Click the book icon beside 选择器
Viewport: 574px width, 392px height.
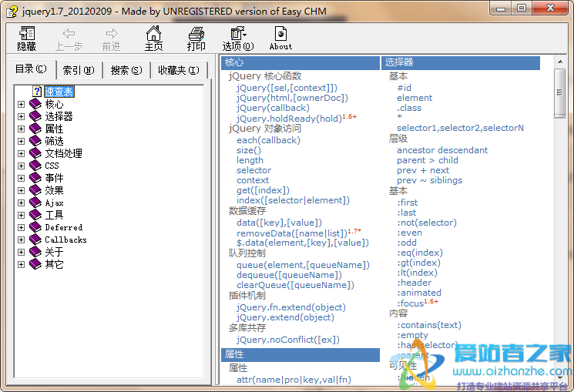(35, 116)
